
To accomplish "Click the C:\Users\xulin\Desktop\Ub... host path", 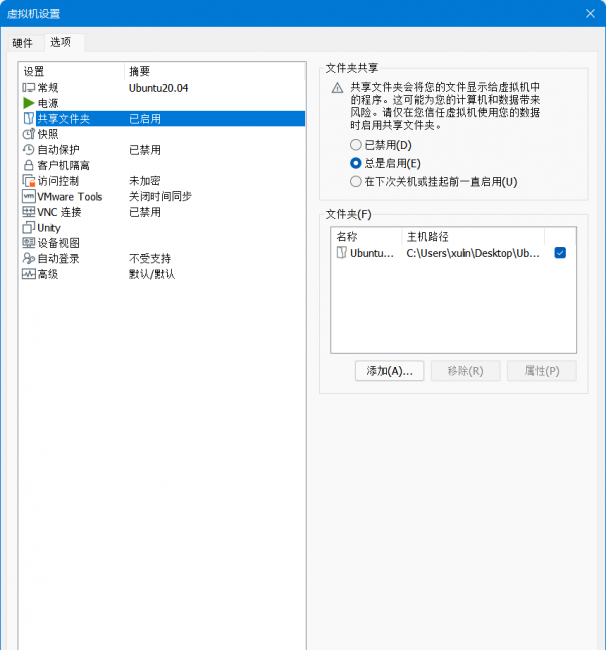I will point(473,253).
